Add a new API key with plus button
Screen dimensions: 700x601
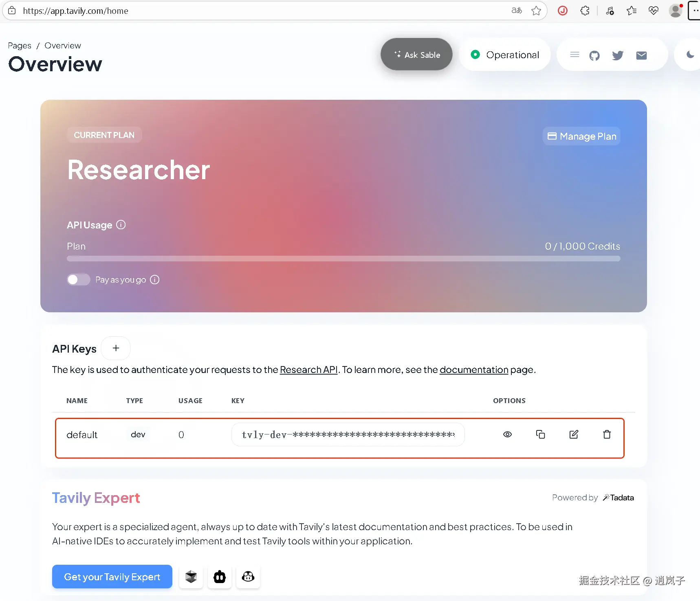click(116, 348)
